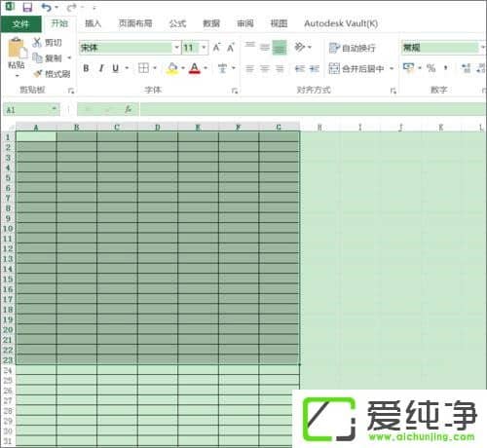Image resolution: width=487 pixels, height=448 pixels.
Task: Toggle Italic formatting
Action: tap(101, 68)
